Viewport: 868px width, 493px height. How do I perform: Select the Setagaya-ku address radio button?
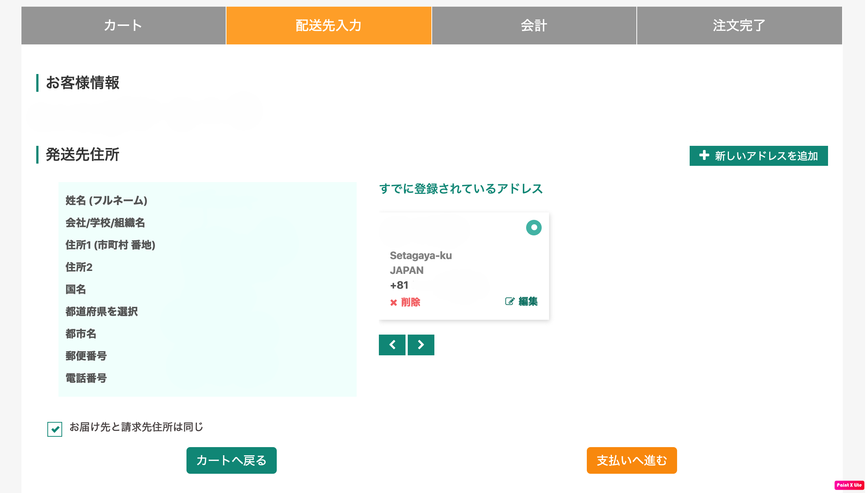click(x=534, y=227)
